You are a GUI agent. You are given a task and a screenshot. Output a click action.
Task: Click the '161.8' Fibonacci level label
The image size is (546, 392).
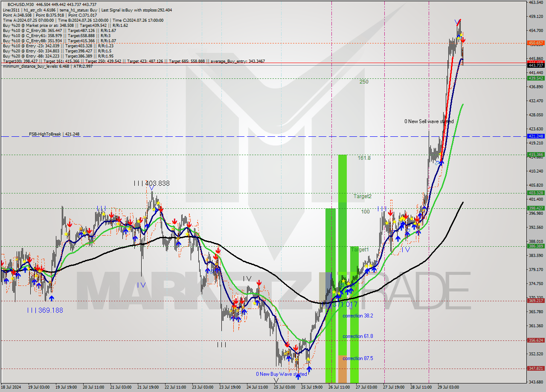(x=364, y=158)
